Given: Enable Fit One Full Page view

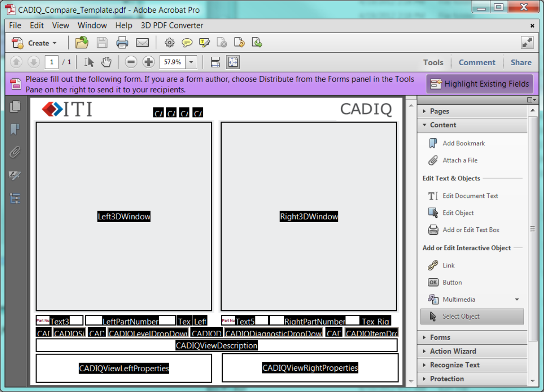Looking at the screenshot, I should point(232,62).
